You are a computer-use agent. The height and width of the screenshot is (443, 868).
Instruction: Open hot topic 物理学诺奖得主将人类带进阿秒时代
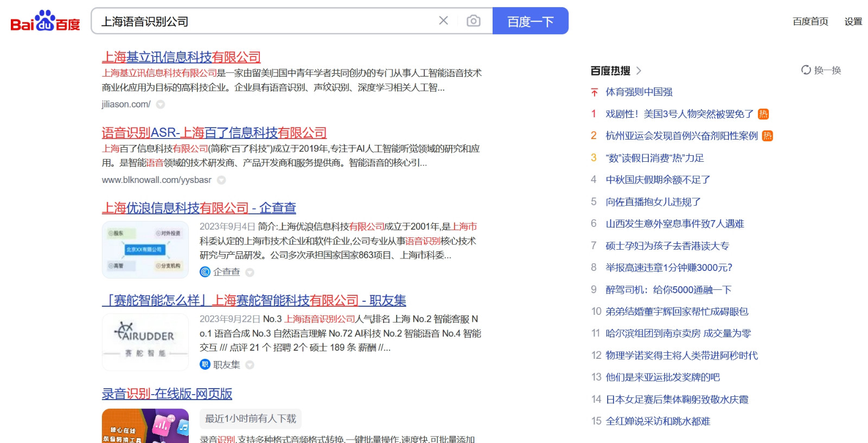click(x=682, y=356)
